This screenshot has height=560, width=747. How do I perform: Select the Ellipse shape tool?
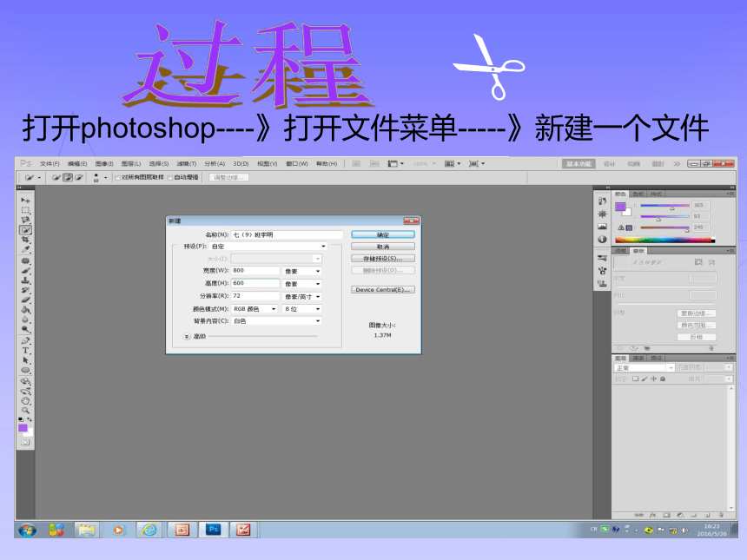coord(25,371)
